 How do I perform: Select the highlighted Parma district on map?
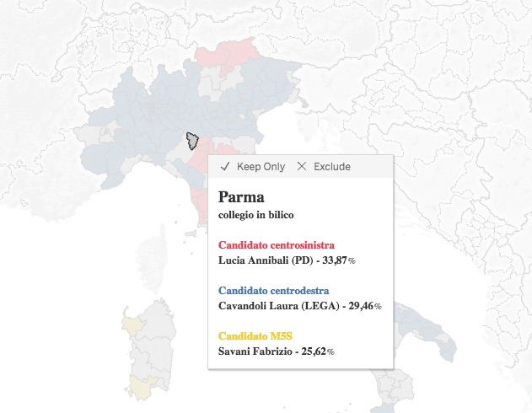(192, 139)
